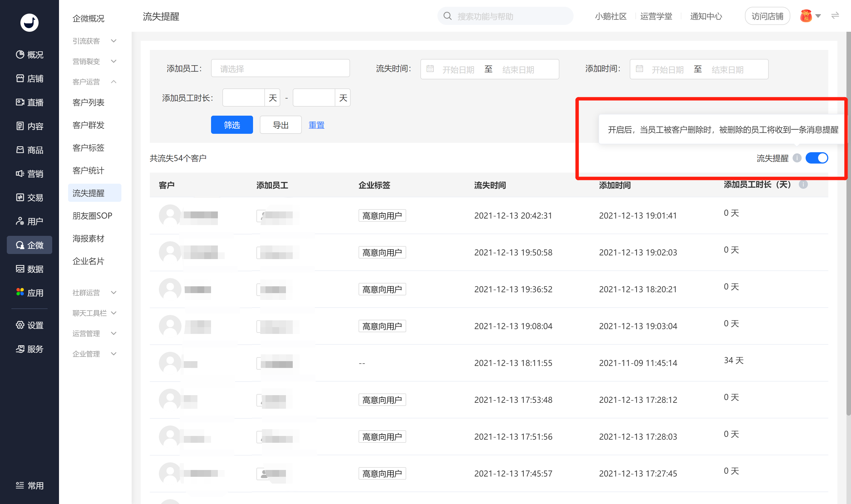Click 高意向用户 tag in 19:36:52 row
851x504 pixels.
click(382, 289)
